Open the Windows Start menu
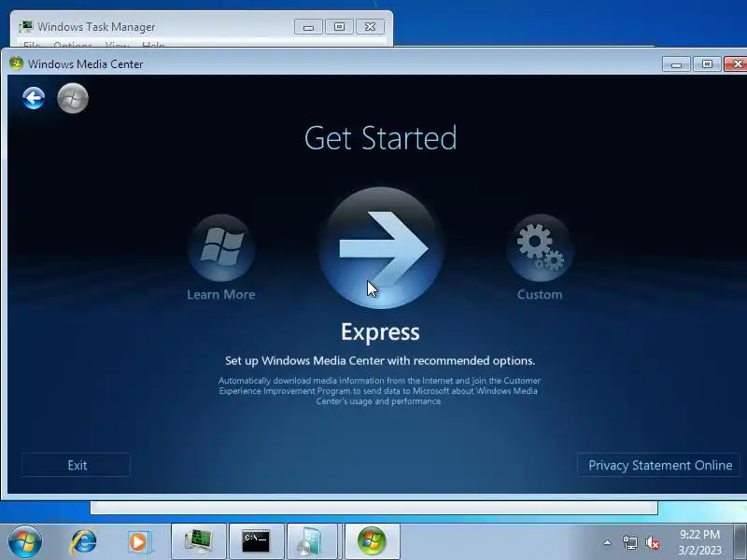The height and width of the screenshot is (560, 747). click(x=25, y=542)
